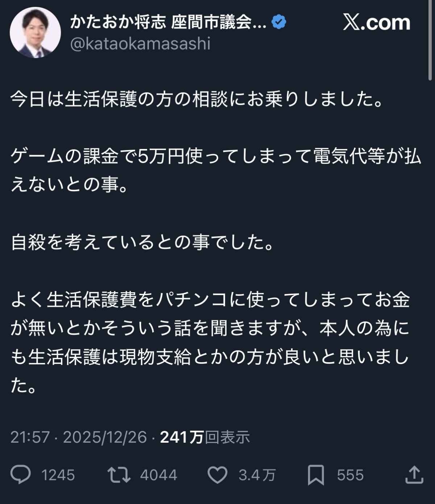This screenshot has width=435, height=504.
Task: Open the share options icon
Action: 414,475
